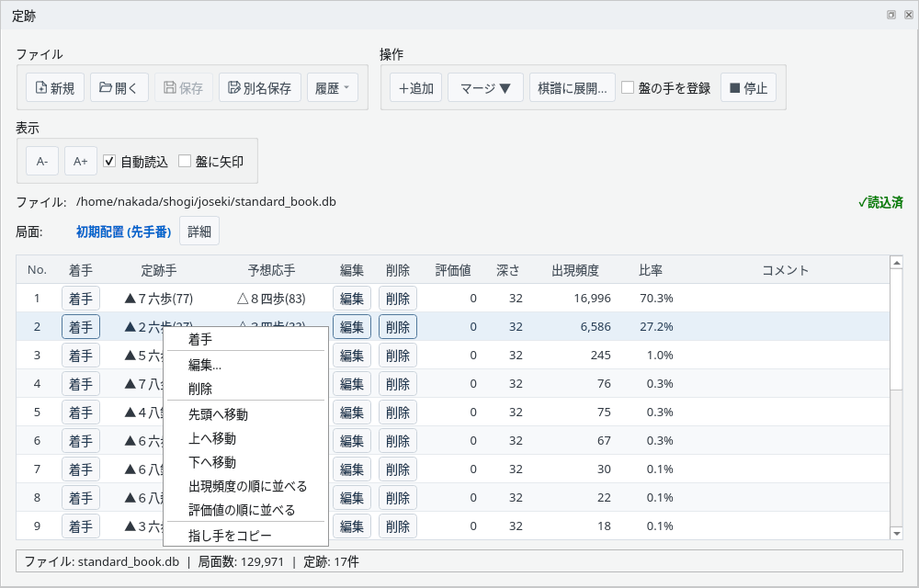Click the 編集 button in row 9
Image resolution: width=919 pixels, height=588 pixels.
[352, 526]
